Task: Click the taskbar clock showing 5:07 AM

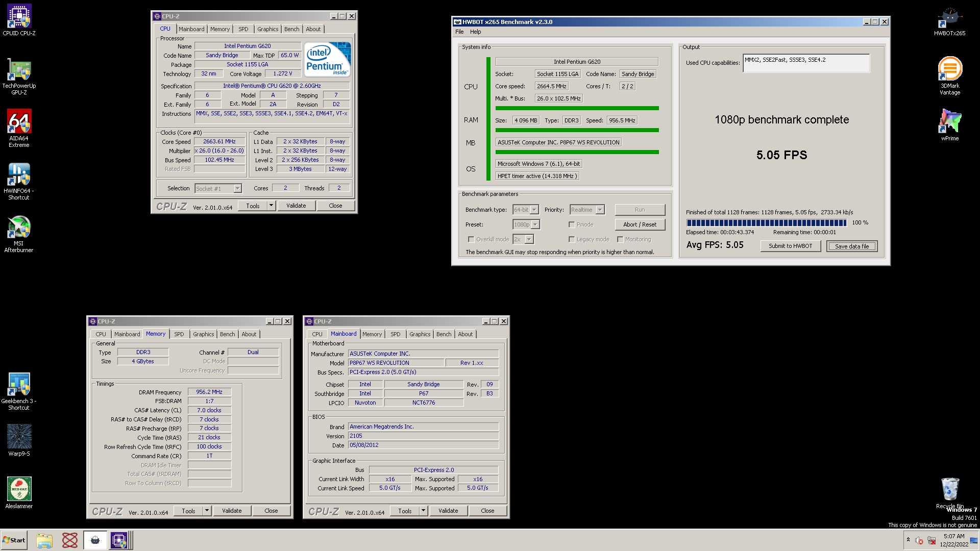Action: pyautogui.click(x=953, y=540)
